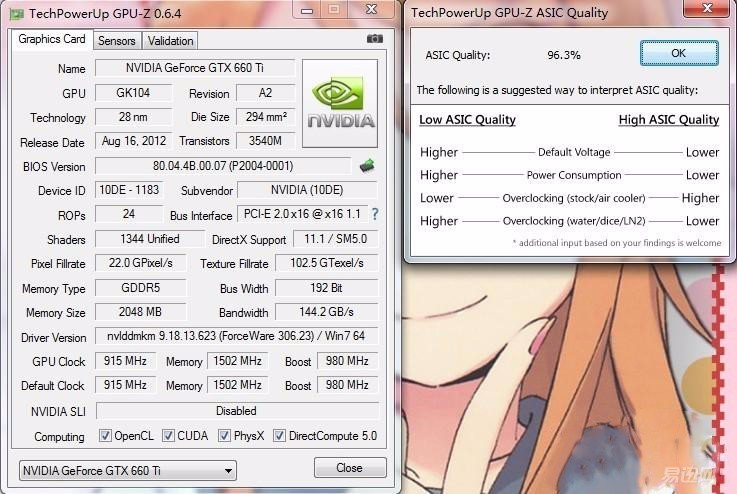
Task: Click the High ASIC Quality heading
Action: click(669, 120)
